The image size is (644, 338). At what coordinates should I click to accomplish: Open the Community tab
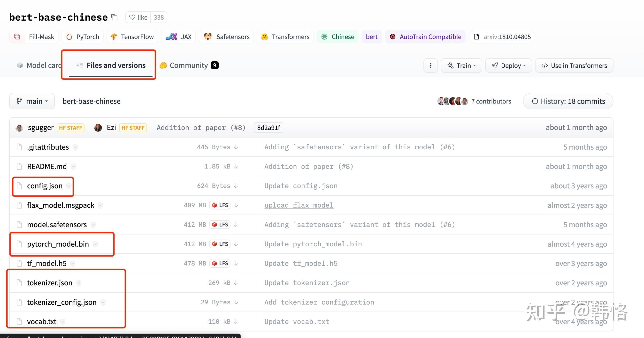click(x=189, y=65)
